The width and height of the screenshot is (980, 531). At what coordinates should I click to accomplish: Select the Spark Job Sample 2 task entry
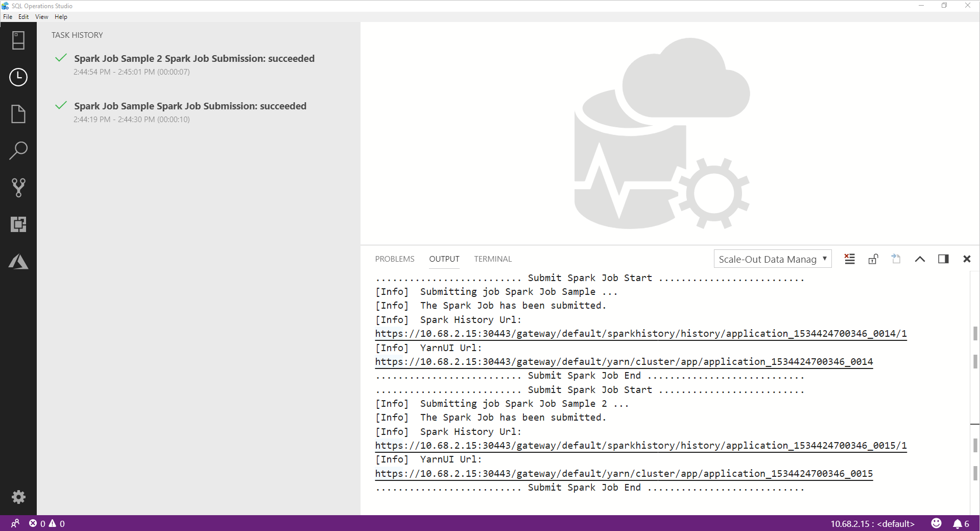(198, 64)
